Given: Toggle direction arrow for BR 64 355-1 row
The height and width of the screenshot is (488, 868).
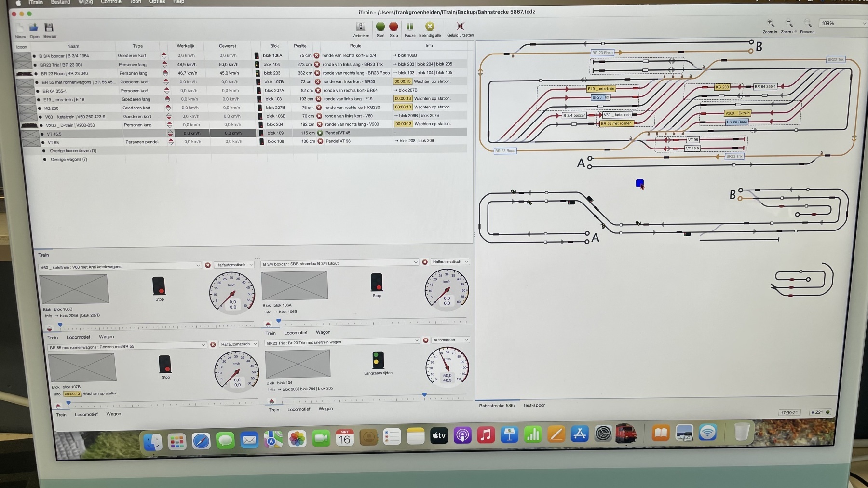Looking at the screenshot, I should coord(166,90).
